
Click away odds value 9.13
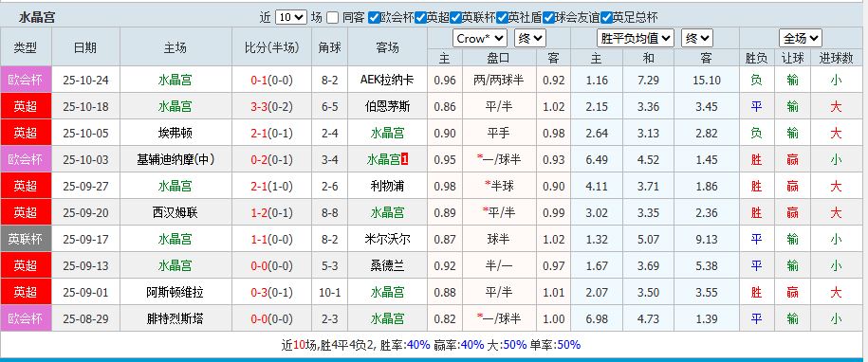[707, 240]
